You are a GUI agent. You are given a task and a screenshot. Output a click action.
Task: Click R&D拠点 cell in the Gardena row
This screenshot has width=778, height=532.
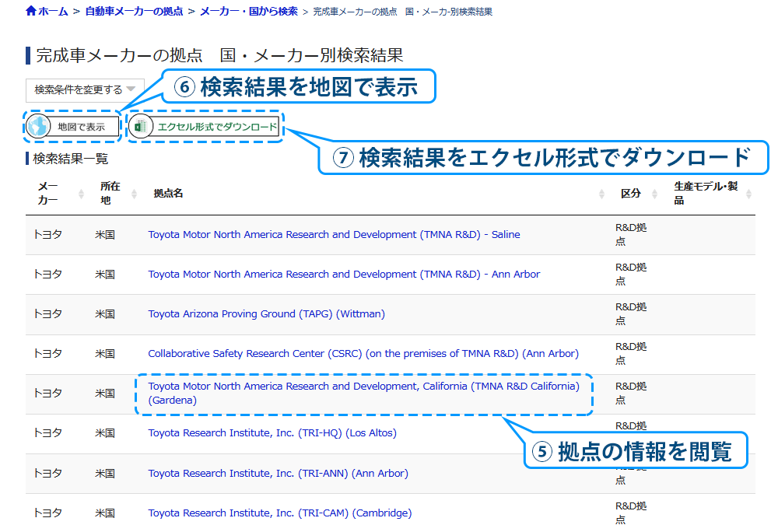click(631, 394)
